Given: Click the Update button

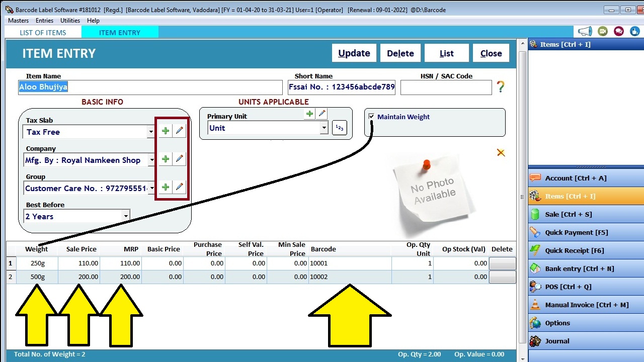Looking at the screenshot, I should click(x=354, y=53).
